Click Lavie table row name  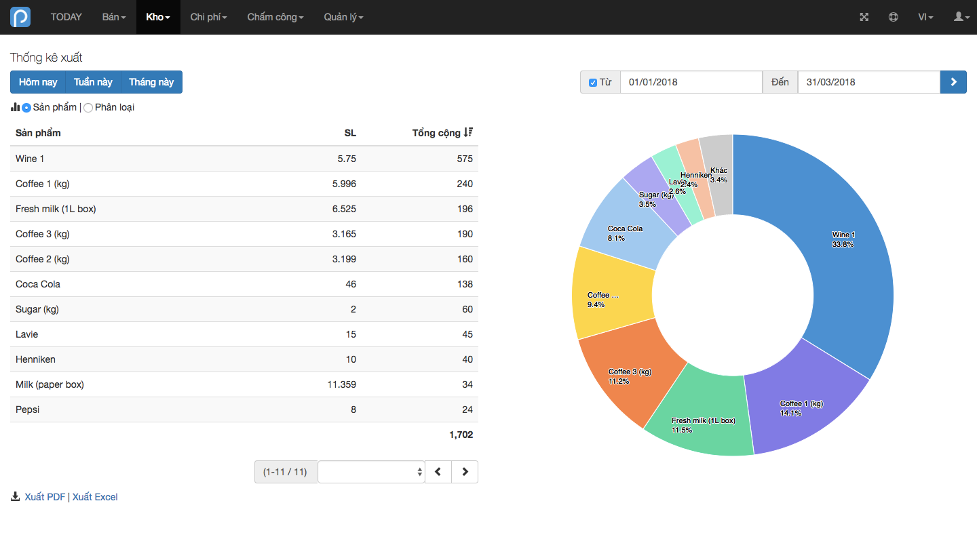coord(27,334)
